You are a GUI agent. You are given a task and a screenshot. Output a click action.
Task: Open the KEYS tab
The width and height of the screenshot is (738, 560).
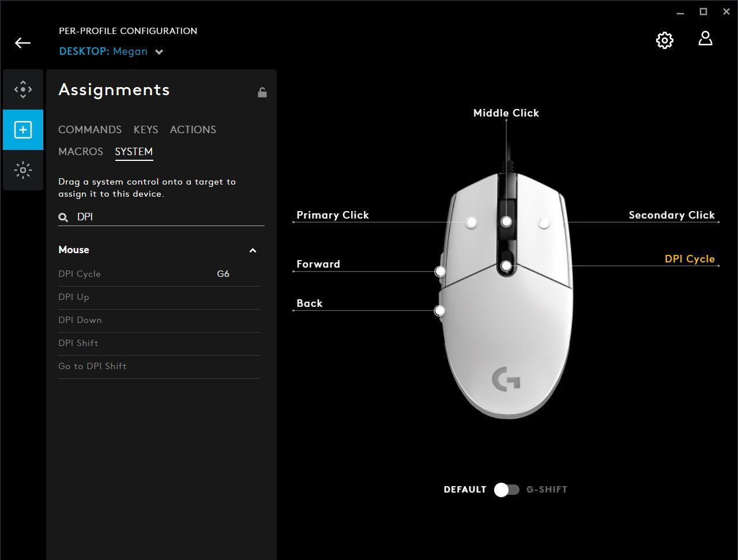pyautogui.click(x=146, y=130)
